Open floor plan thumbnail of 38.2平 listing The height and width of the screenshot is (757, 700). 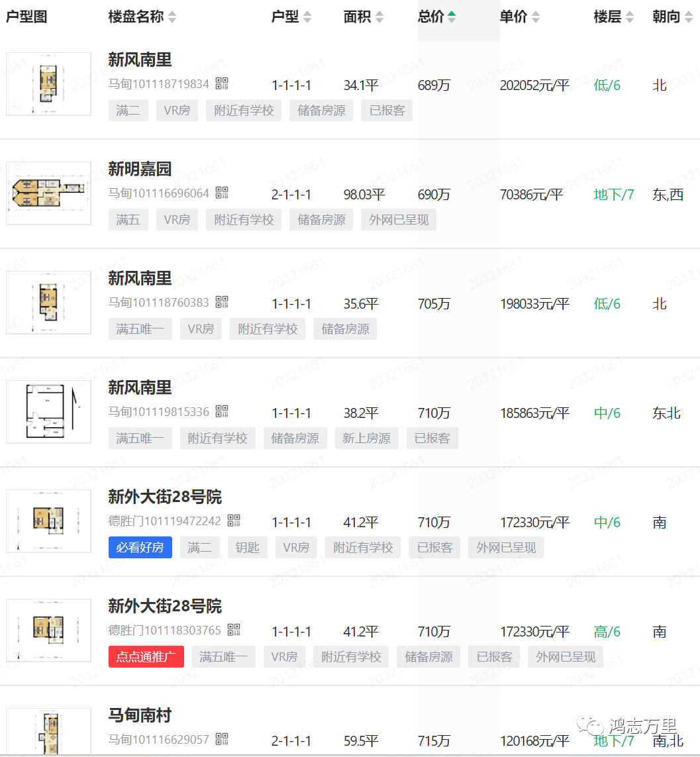pyautogui.click(x=48, y=412)
